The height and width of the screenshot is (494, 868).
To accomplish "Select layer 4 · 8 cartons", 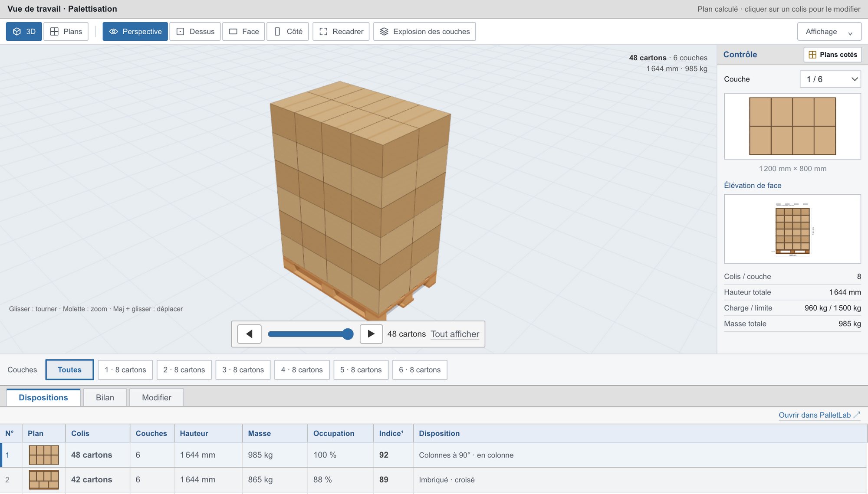I will (x=302, y=370).
